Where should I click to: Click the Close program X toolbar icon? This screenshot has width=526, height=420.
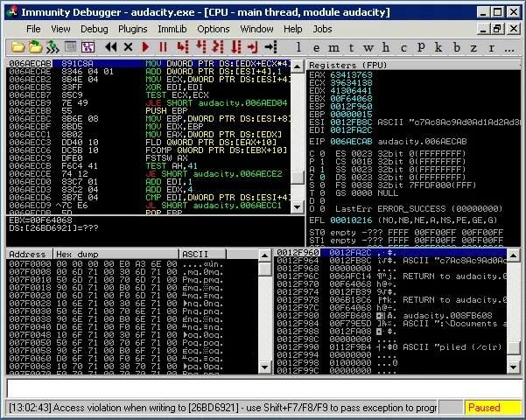pos(129,46)
